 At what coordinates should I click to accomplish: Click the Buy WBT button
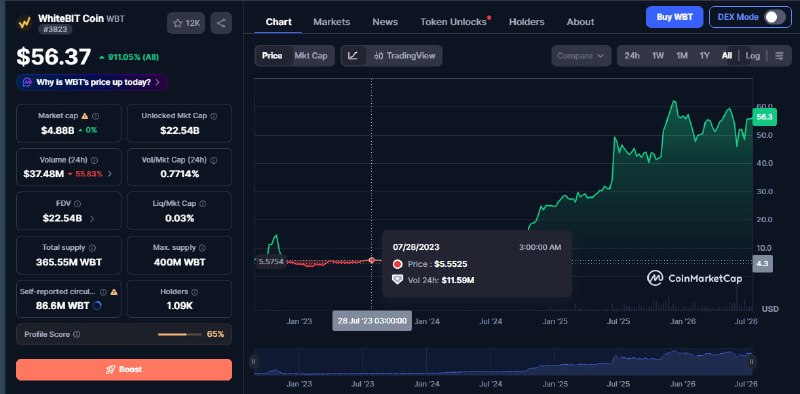(x=674, y=17)
